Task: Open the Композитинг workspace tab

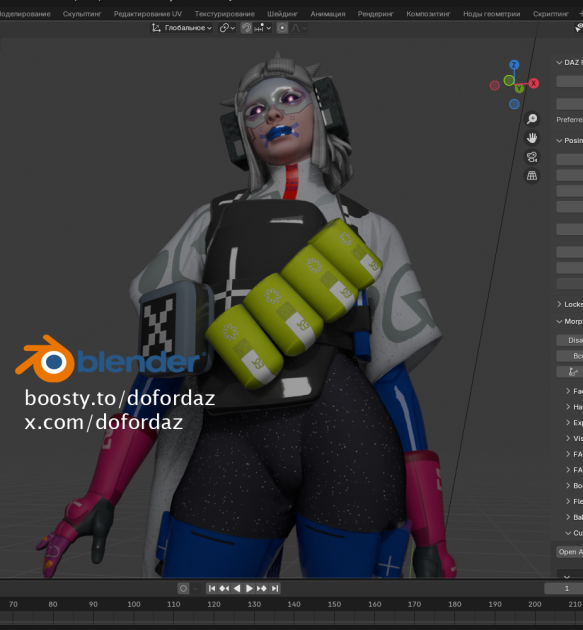Action: [x=428, y=14]
